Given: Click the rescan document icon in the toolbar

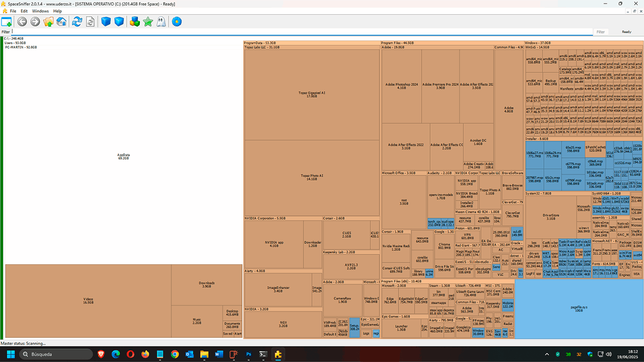Looking at the screenshot, I should click(x=90, y=22).
